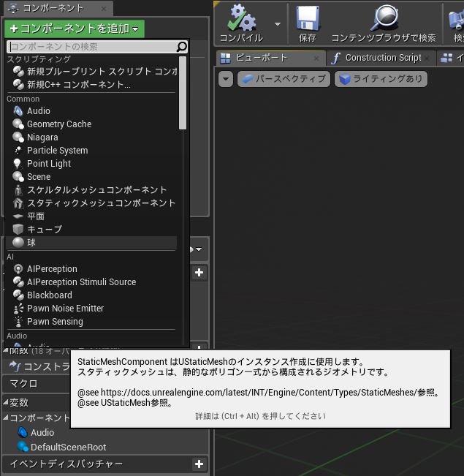Click the マクロ section header
The width and height of the screenshot is (464, 476).
[x=37, y=384]
